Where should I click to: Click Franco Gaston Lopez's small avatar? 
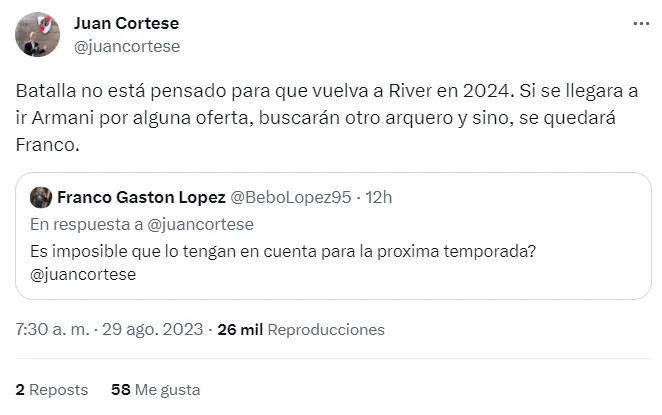(x=41, y=197)
